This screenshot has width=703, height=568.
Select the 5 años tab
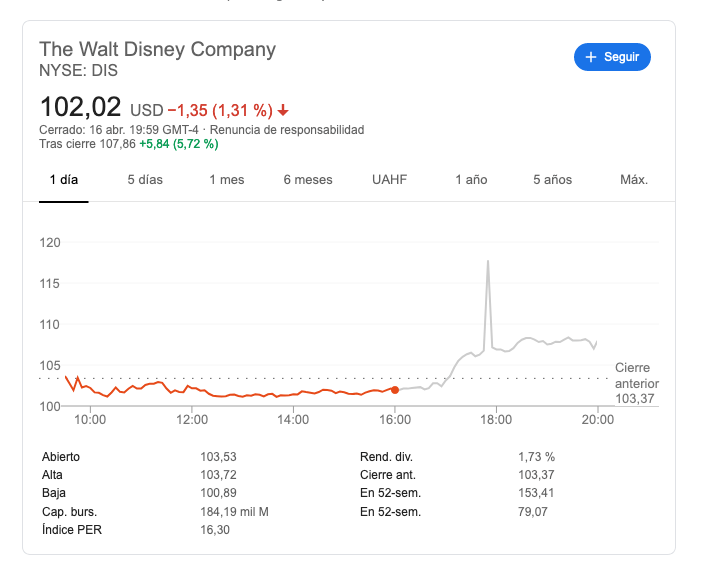552,180
